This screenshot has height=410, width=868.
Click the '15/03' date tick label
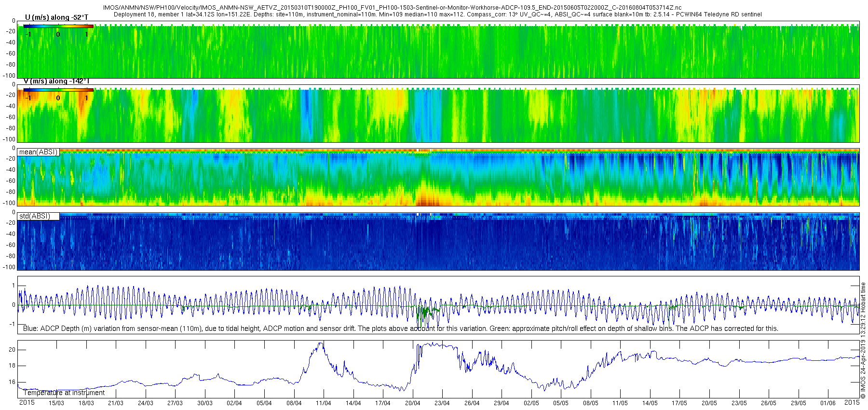56,403
